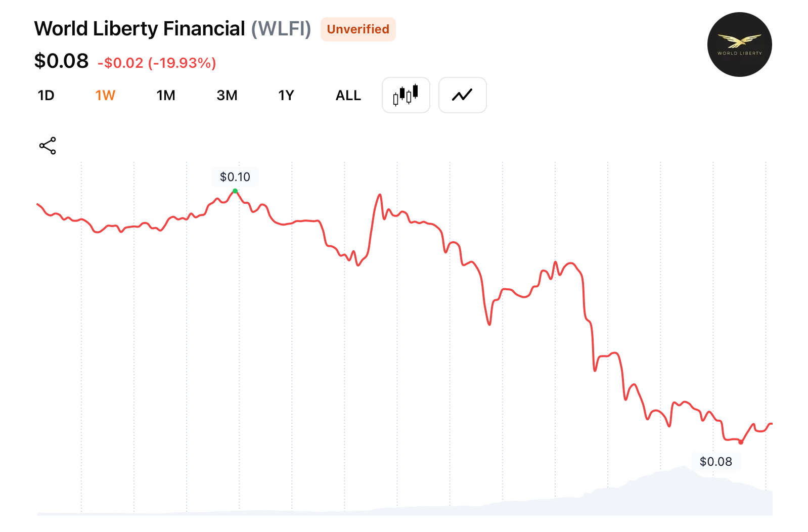Screen dimensions: 808x532
Task: Toggle the 1D timeframe
Action: (46, 95)
